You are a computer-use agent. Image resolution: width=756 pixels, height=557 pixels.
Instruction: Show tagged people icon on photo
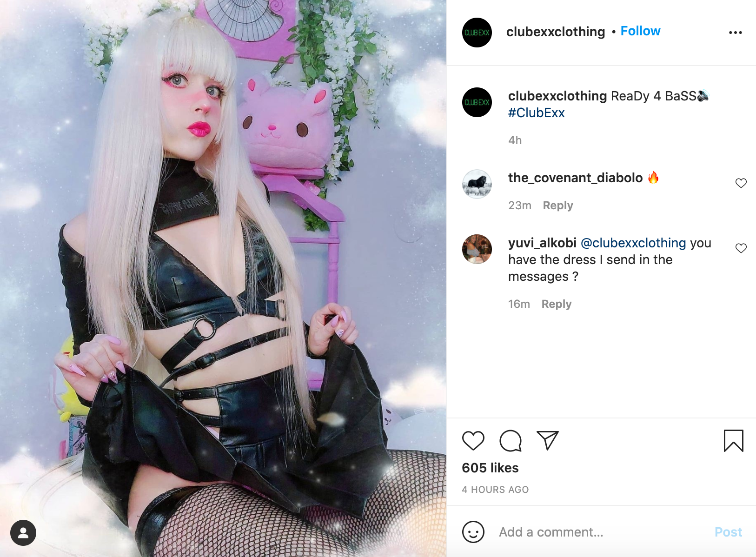23,533
